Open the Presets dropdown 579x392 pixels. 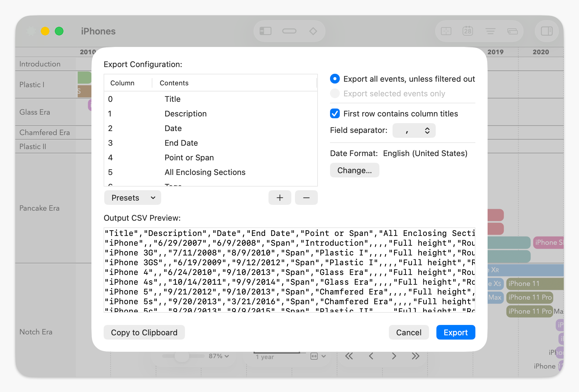pos(132,198)
